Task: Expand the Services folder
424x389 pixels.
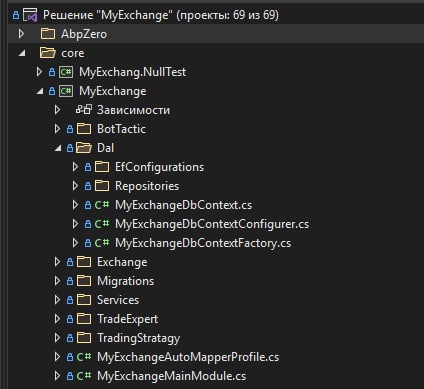Action: [x=57, y=300]
